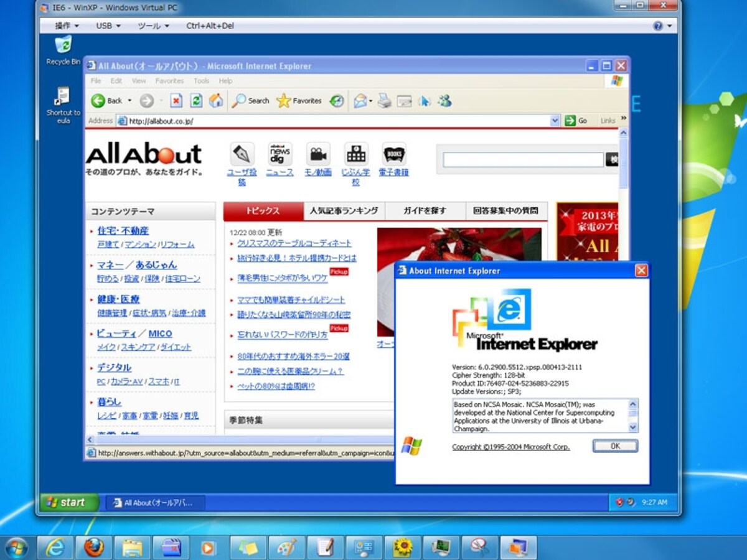This screenshot has height=560, width=747.
Task: Open じぶん学校 building icon
Action: coord(356,154)
